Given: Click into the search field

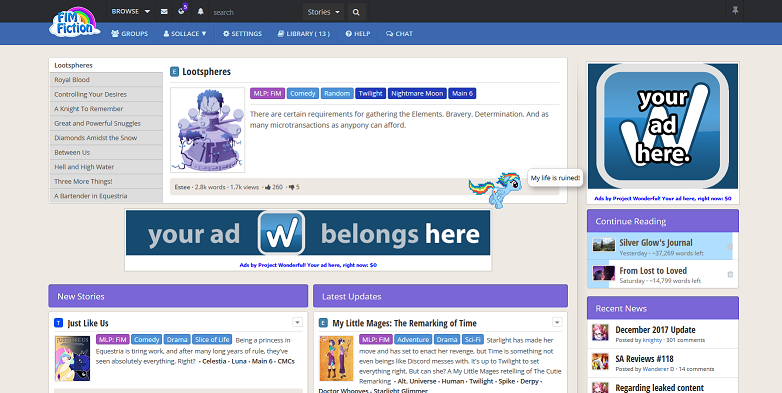Looking at the screenshot, I should point(255,12).
